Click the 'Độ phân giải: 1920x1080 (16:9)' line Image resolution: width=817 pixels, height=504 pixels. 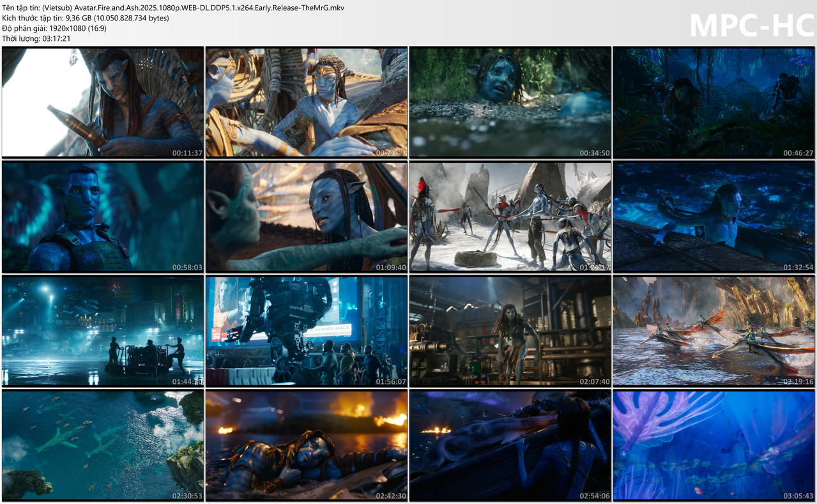(x=54, y=28)
